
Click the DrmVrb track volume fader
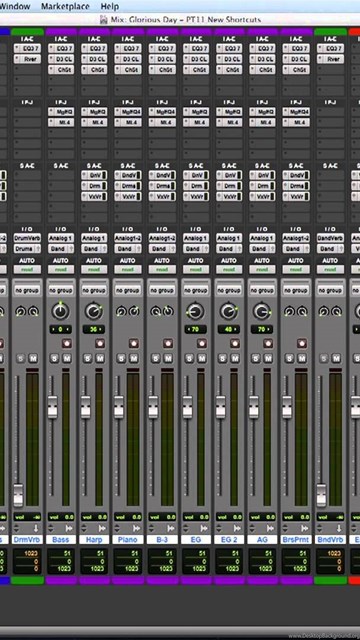(x=18, y=495)
